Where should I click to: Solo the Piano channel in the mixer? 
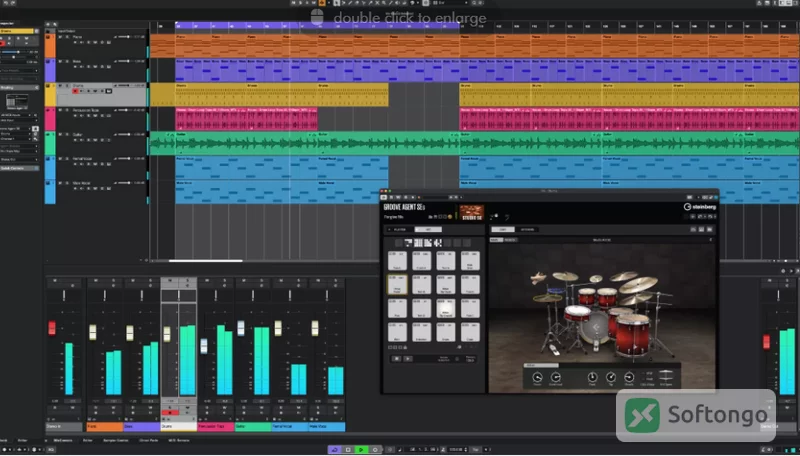[113, 280]
